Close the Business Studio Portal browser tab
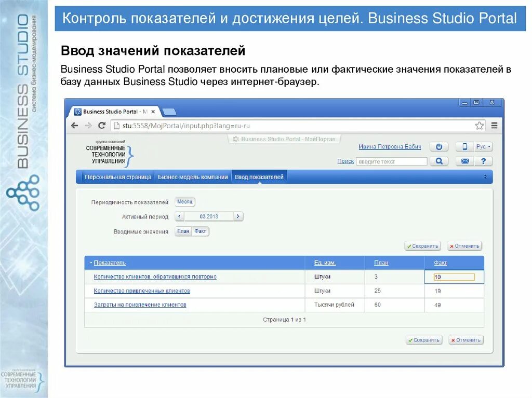This screenshot has height=398, width=532. point(153,112)
